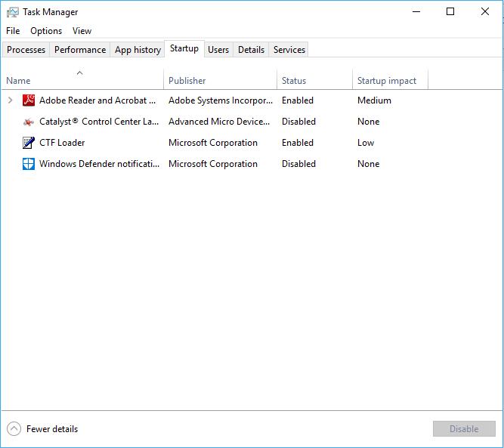This screenshot has width=504, height=448.
Task: Click the Task Manager title bar icon
Action: pos(13,12)
